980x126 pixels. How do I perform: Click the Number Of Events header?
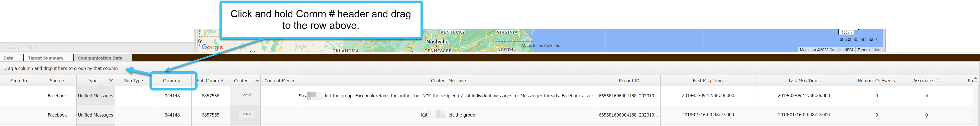click(876, 81)
